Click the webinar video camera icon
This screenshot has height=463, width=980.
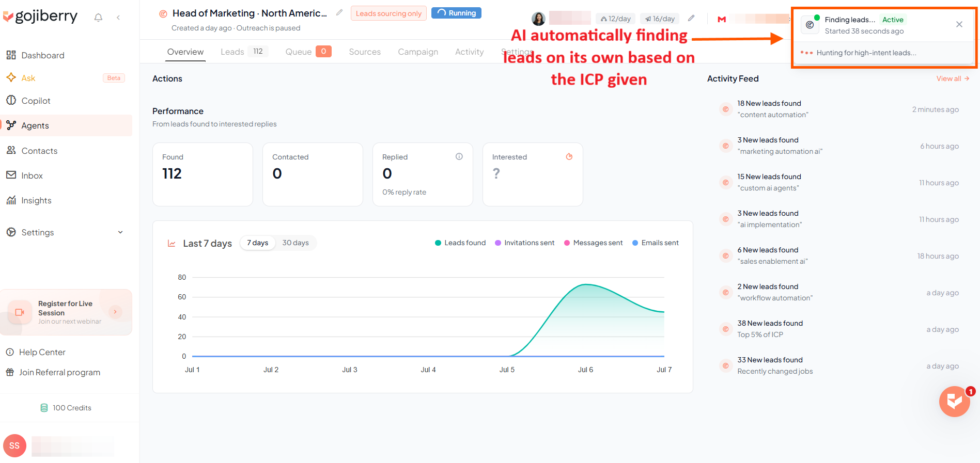tap(20, 312)
